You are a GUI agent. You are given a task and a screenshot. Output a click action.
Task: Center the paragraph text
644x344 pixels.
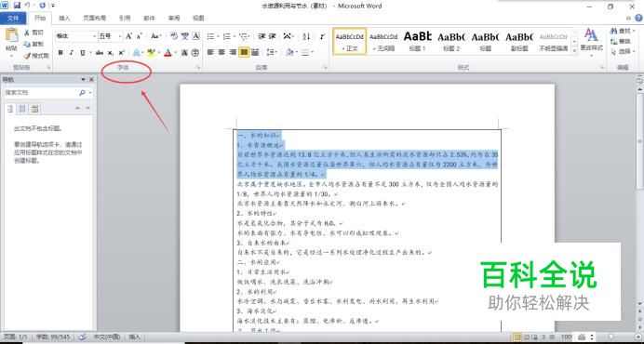click(x=221, y=53)
